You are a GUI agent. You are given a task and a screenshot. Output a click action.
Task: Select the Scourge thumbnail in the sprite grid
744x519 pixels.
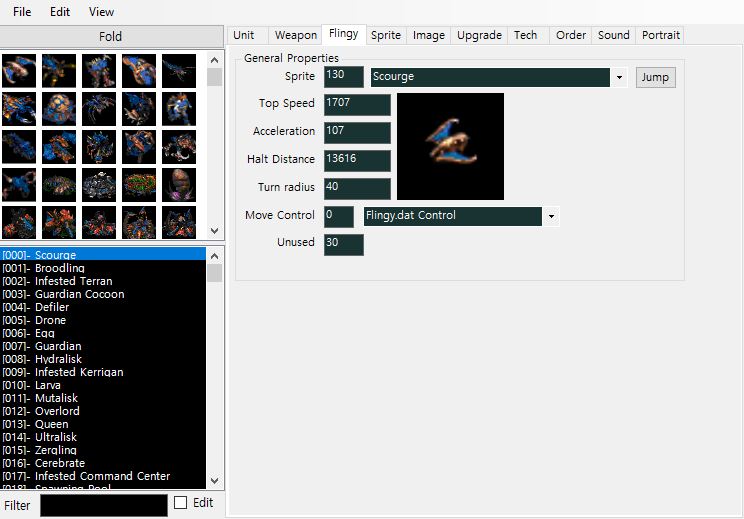(19, 71)
